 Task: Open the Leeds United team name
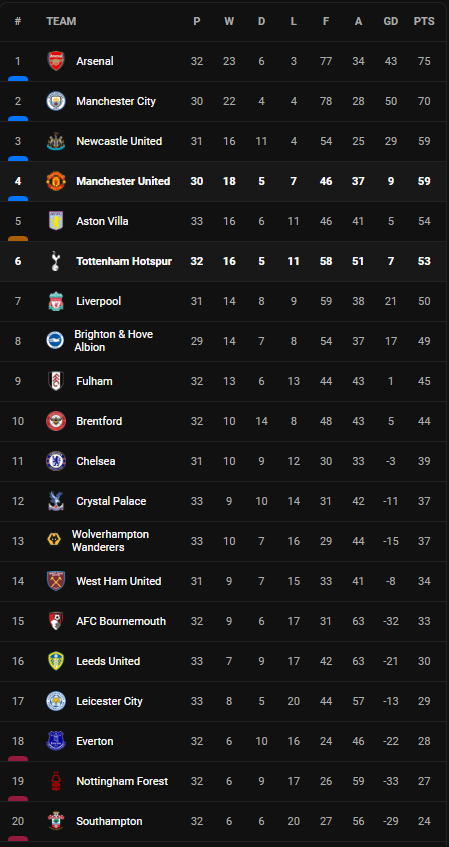108,661
